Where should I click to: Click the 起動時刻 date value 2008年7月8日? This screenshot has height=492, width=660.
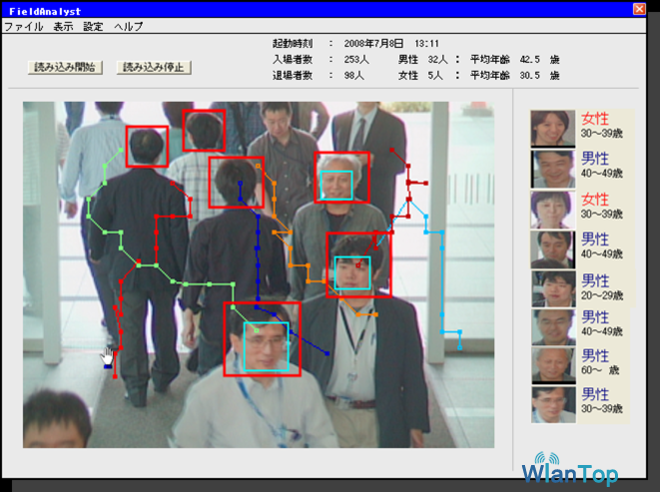point(373,44)
